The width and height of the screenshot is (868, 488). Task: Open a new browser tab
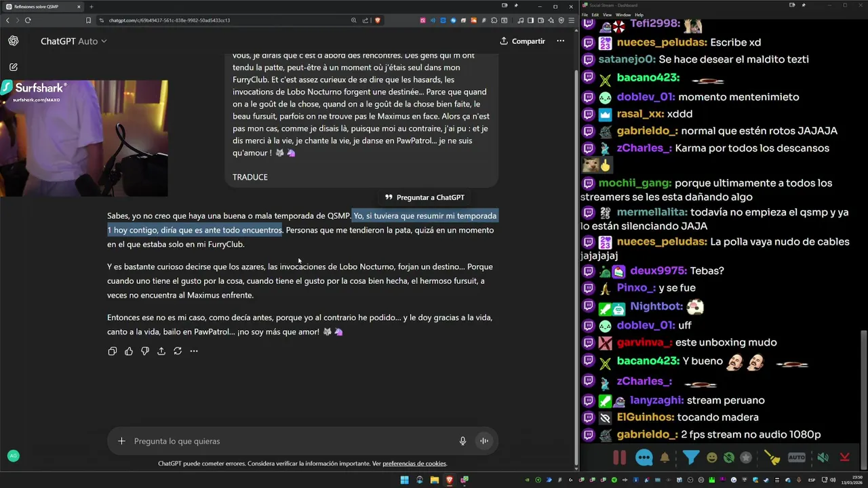(x=91, y=6)
